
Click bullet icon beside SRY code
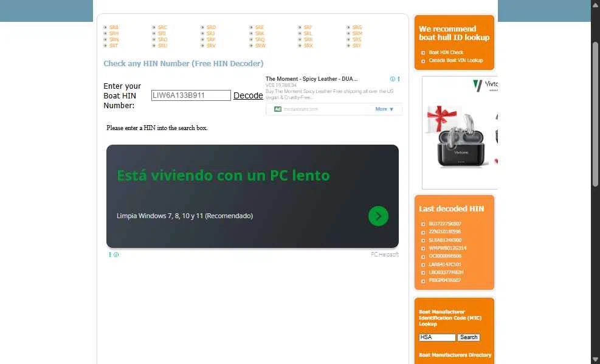point(348,46)
